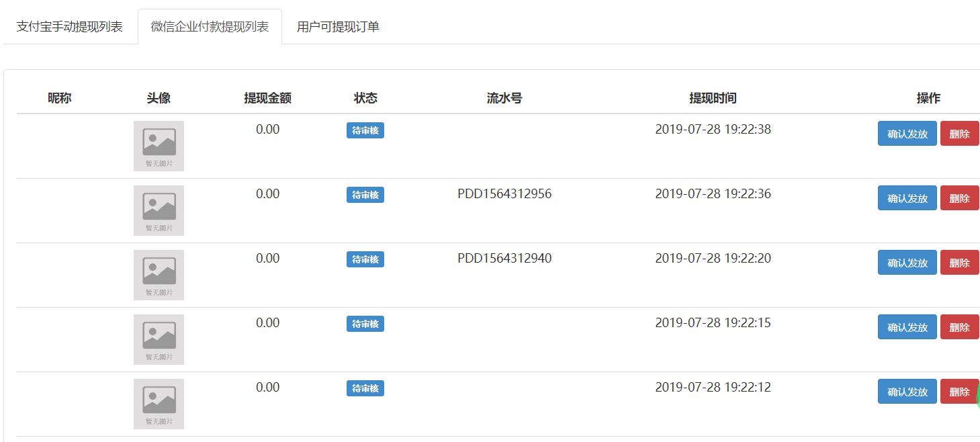Screen dimensions: 980x442
Task: Click the 昵称 column header
Action: 59,98
